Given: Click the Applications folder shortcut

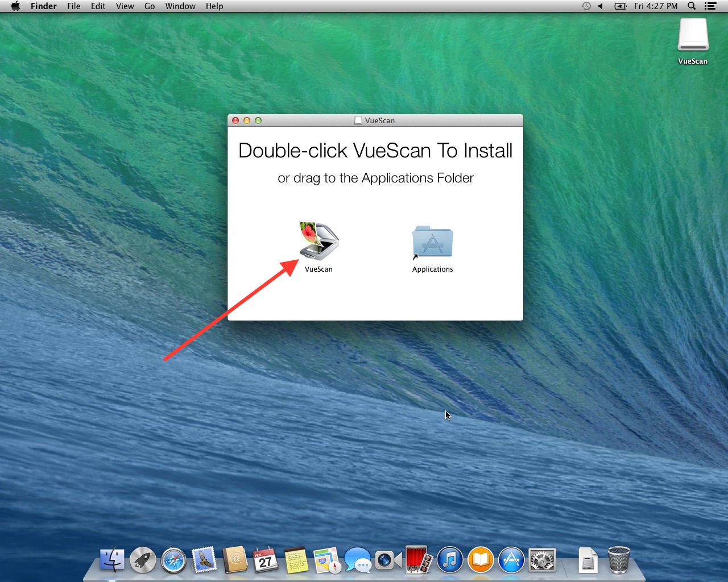Looking at the screenshot, I should click(x=432, y=243).
